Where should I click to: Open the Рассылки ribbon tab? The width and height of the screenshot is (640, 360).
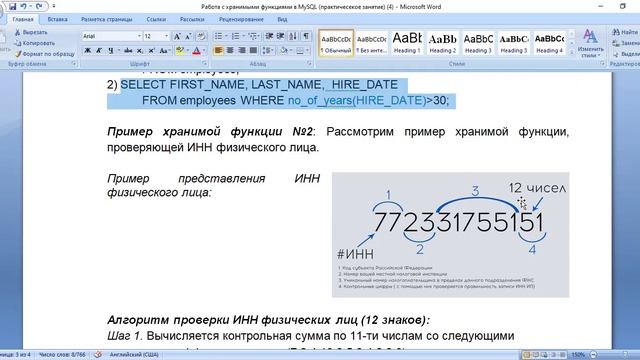[x=192, y=19]
